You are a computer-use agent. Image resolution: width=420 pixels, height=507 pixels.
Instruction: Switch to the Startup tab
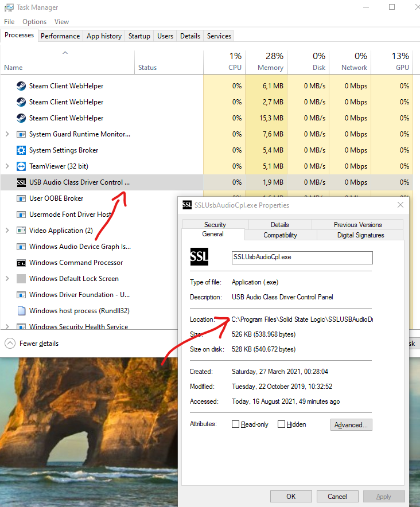pos(139,36)
